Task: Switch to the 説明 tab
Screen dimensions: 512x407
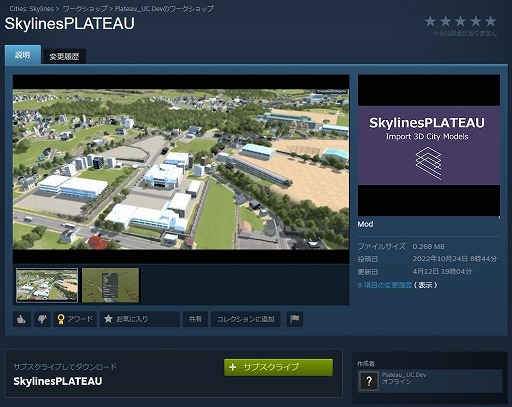Action: click(23, 55)
